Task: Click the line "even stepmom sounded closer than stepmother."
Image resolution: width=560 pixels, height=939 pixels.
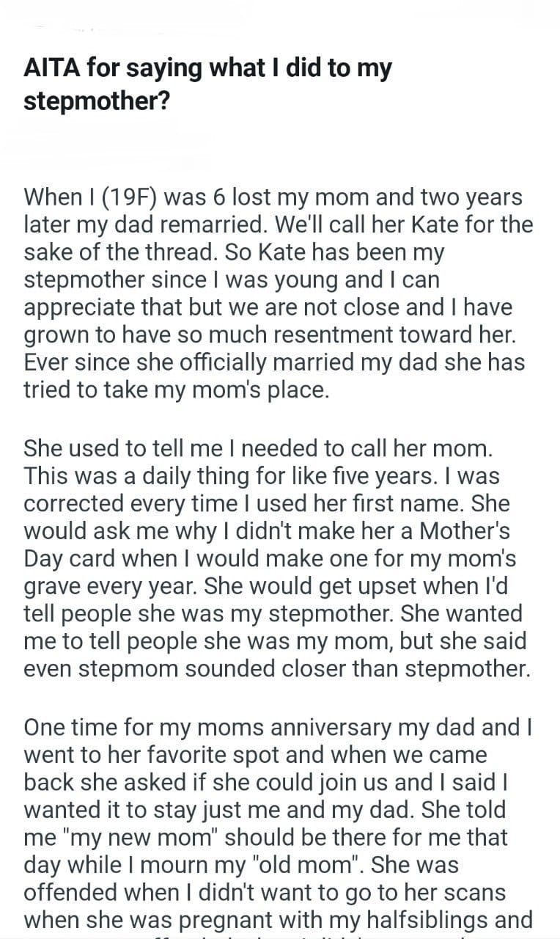Action: (x=276, y=669)
